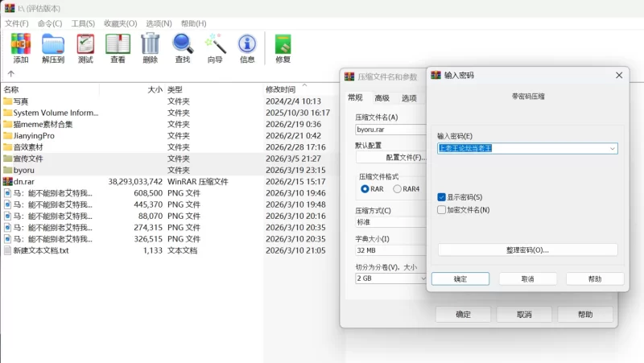The image size is (644, 363).
Task: Click the 删除 (Delete) trash icon
Action: 150,47
